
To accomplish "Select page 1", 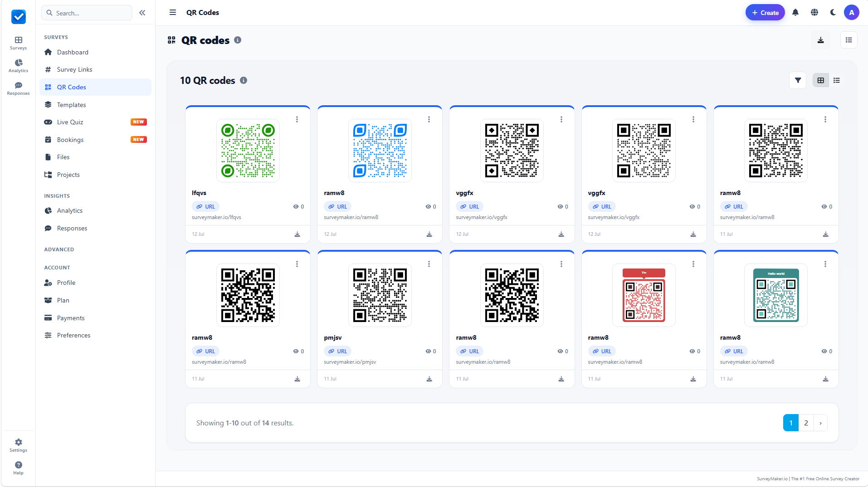I will click(790, 423).
